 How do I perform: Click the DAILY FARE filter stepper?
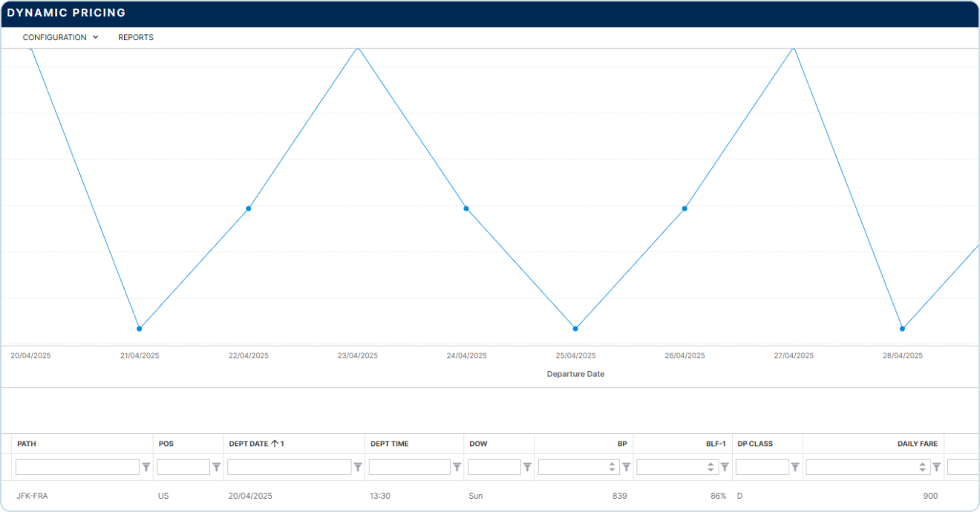(922, 467)
